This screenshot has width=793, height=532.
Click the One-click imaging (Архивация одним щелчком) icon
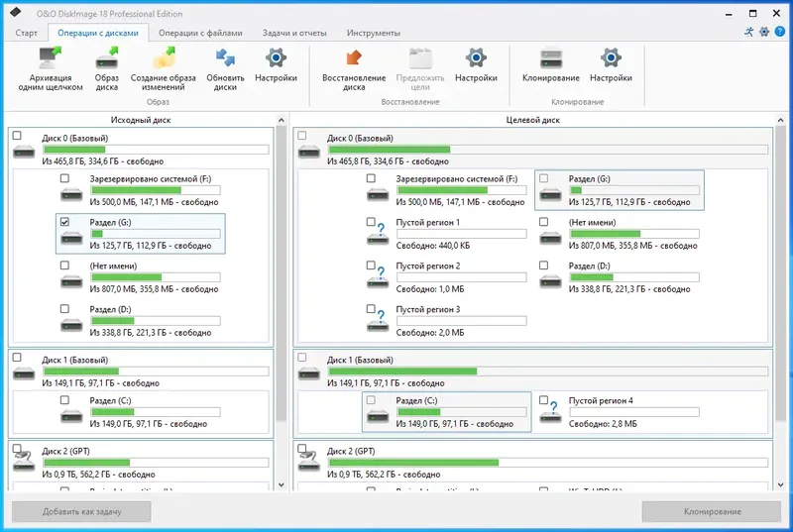click(x=51, y=58)
